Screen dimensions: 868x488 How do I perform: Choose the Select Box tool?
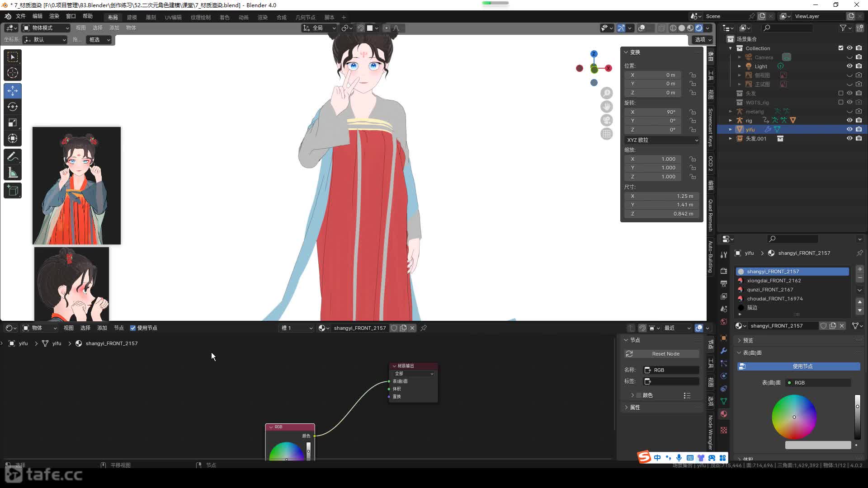point(13,57)
